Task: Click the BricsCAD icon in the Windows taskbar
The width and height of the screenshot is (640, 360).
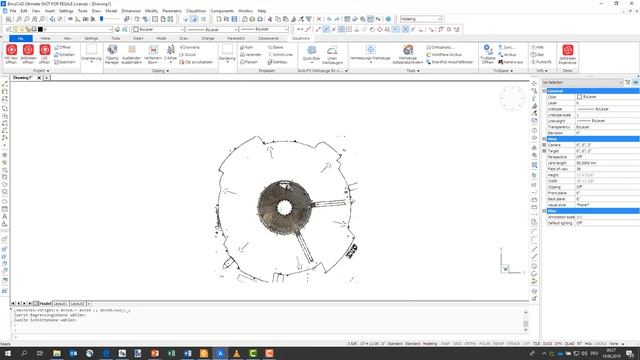Action: (220, 353)
